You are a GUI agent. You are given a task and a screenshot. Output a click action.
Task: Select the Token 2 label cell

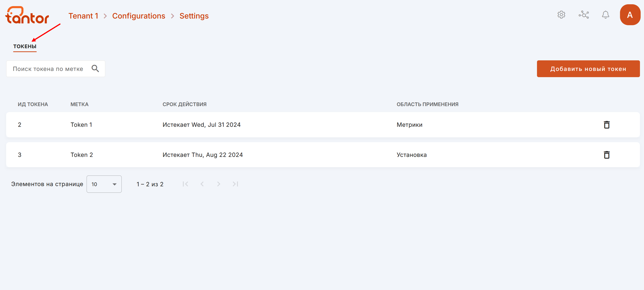coord(82,155)
